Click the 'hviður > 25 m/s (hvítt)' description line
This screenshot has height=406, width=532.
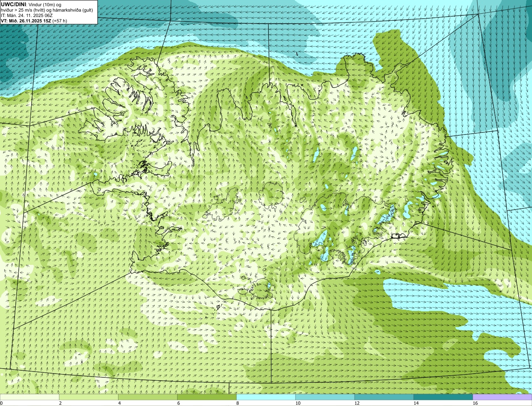pos(47,10)
